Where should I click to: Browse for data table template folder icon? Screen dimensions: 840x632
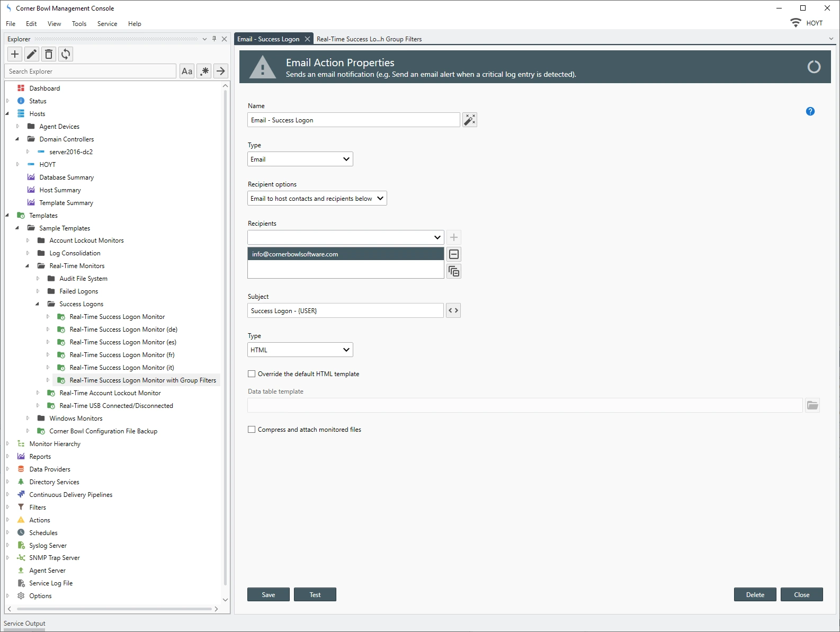tap(812, 406)
